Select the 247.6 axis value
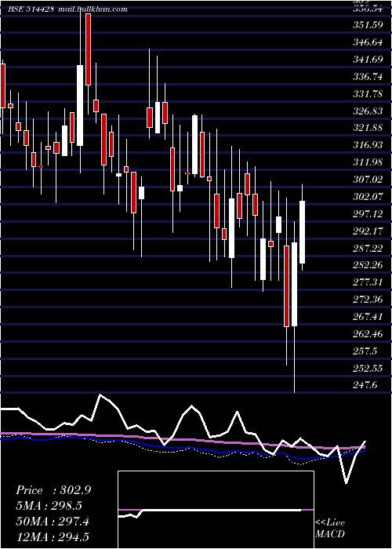392x549 pixels. coord(365,386)
